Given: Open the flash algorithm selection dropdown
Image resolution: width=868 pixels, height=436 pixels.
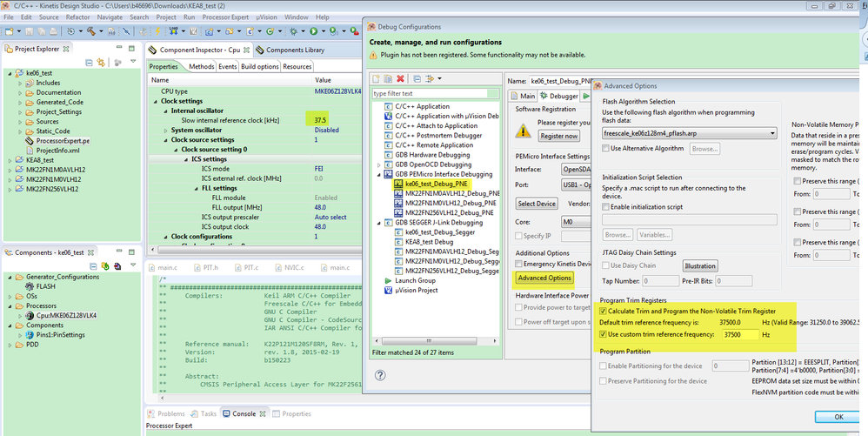Looking at the screenshot, I should coord(689,133).
